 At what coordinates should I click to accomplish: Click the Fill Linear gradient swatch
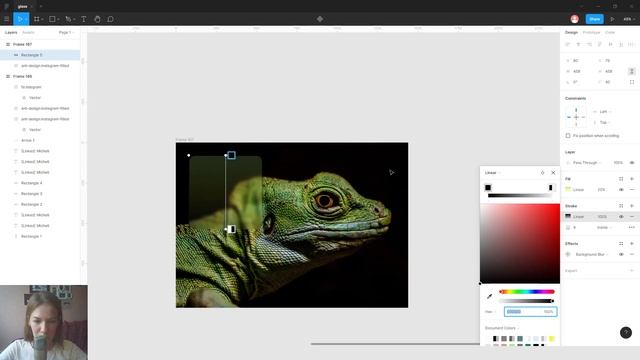click(568, 189)
